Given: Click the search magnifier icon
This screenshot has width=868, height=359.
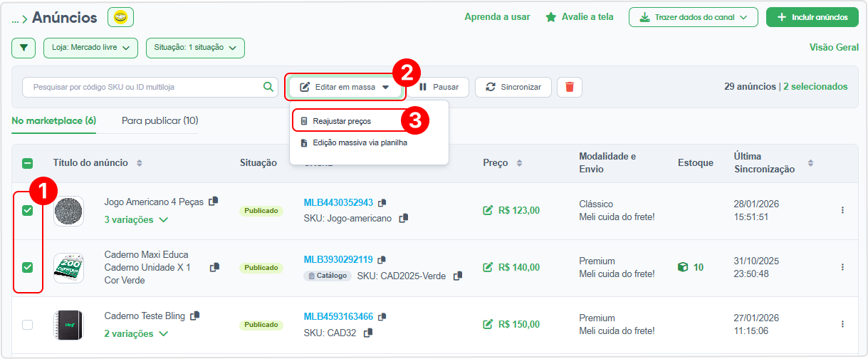Looking at the screenshot, I should point(268,87).
